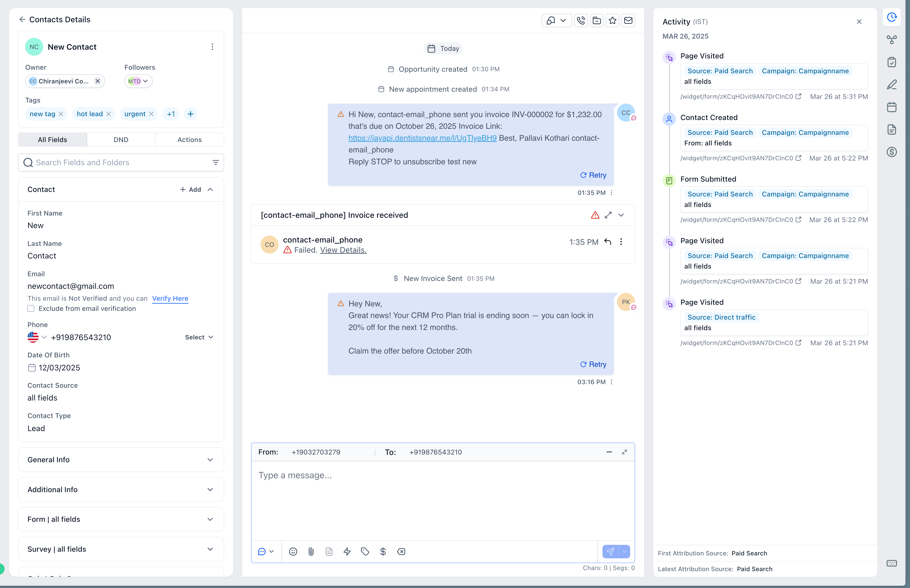The width and height of the screenshot is (910, 588).
Task: Remove the urgent tag from the contact
Action: click(152, 114)
